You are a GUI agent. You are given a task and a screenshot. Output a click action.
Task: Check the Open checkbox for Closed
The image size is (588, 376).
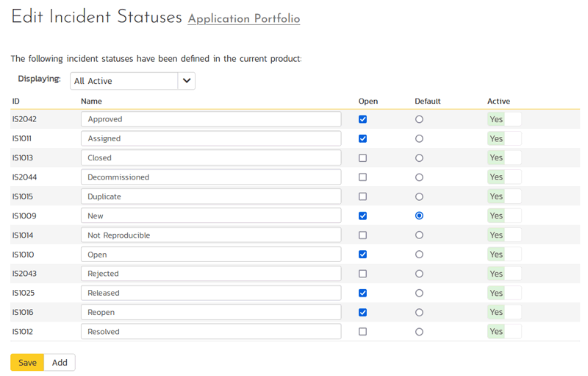(x=362, y=158)
